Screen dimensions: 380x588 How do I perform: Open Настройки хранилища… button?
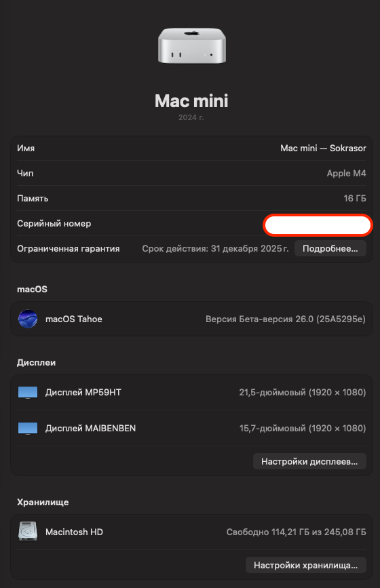[306, 565]
